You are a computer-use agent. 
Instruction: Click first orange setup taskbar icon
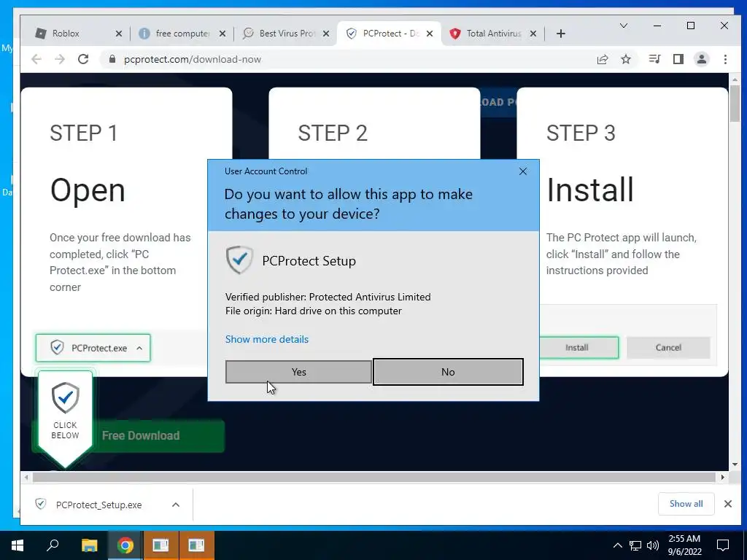pos(160,545)
